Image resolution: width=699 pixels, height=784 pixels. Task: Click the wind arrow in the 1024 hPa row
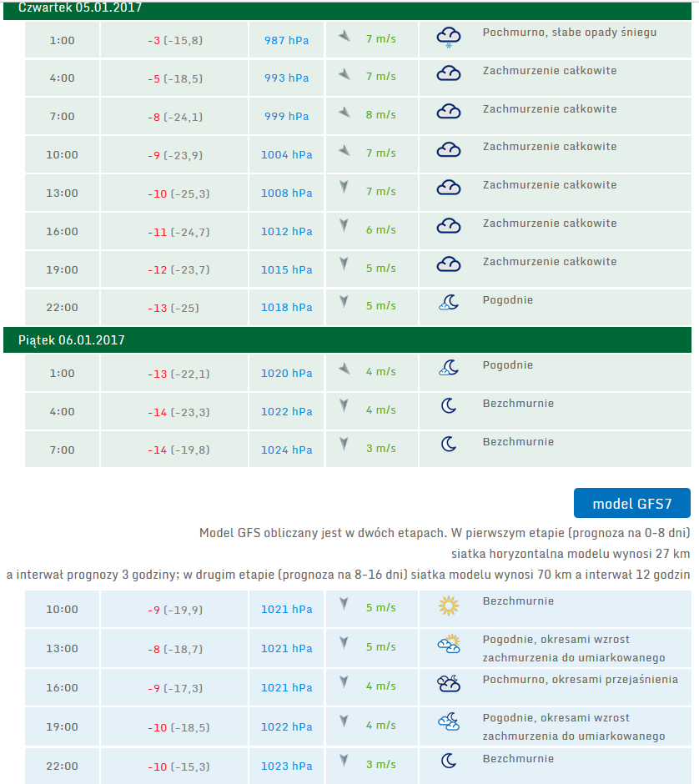[344, 444]
